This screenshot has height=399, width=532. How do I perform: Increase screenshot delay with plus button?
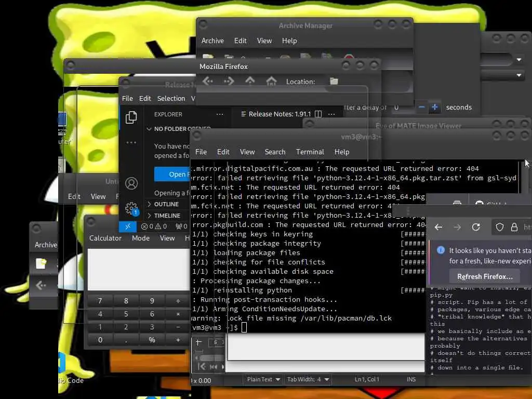coord(435,107)
